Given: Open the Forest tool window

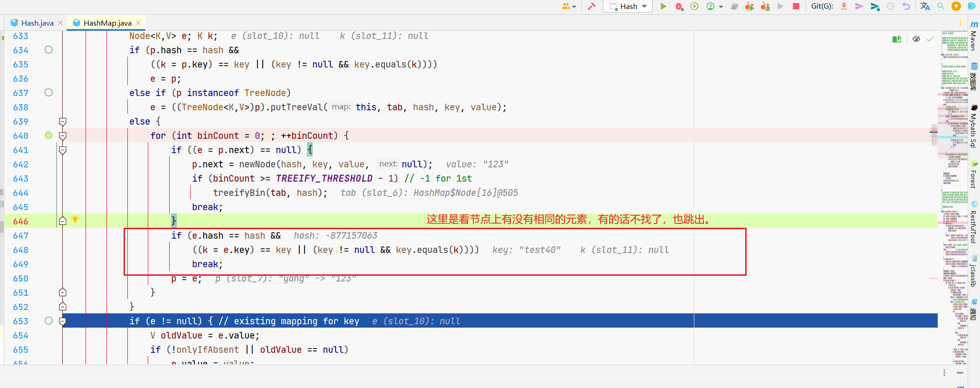Looking at the screenshot, I should pos(974,175).
